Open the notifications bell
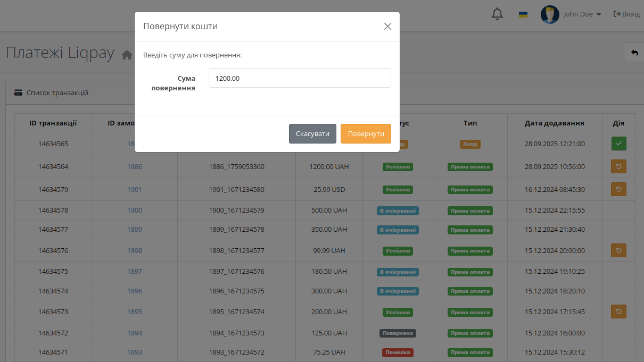Viewport: 644px width, 362px height. point(497,14)
